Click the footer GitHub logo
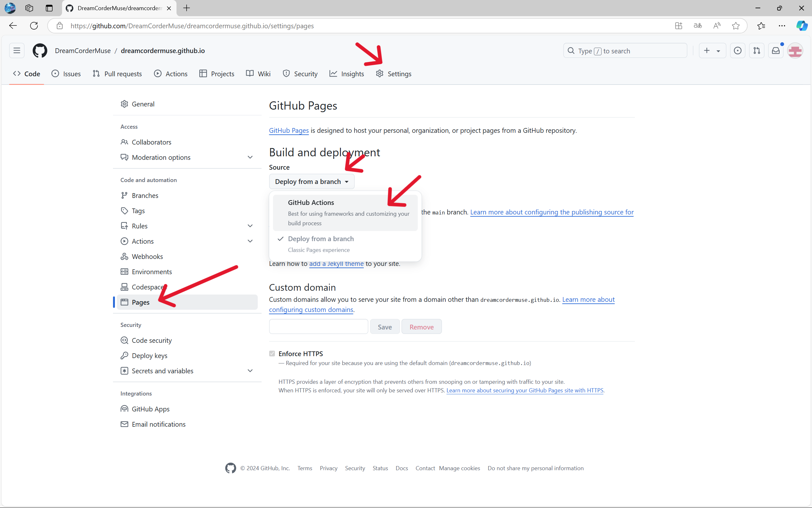This screenshot has height=508, width=812. pos(230,468)
